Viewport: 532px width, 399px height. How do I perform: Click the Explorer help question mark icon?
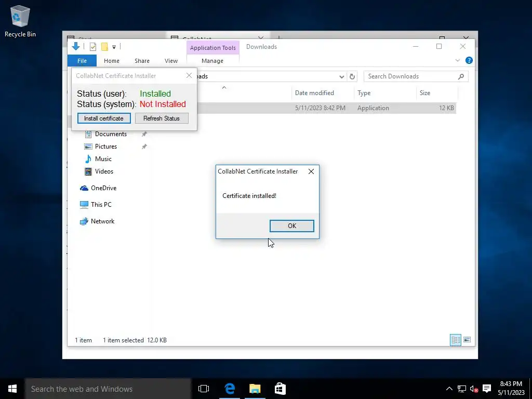click(469, 60)
